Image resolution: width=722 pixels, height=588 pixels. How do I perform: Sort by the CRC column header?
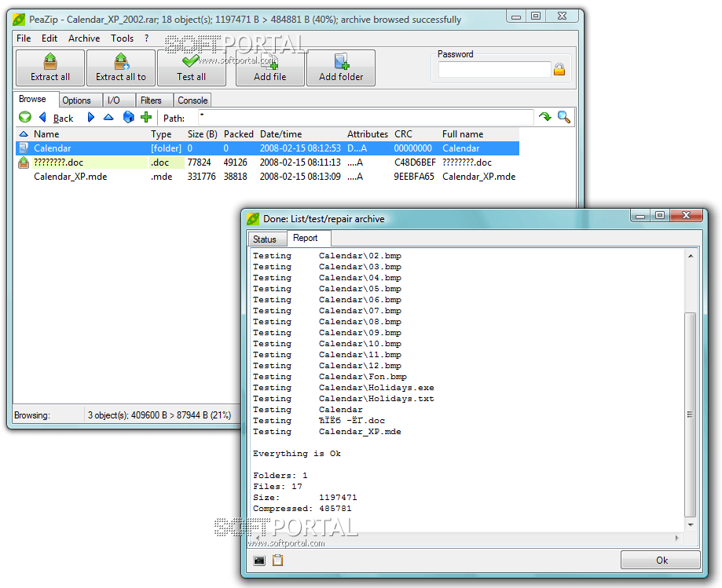pyautogui.click(x=403, y=134)
